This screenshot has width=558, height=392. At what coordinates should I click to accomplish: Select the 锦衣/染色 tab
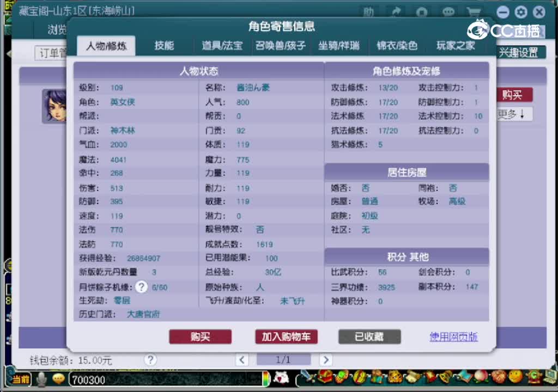399,46
